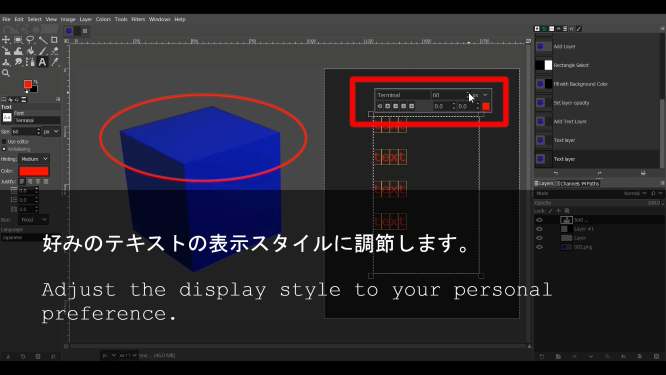Open the Box Fixed dropdown
666x375 pixels.
click(x=33, y=220)
